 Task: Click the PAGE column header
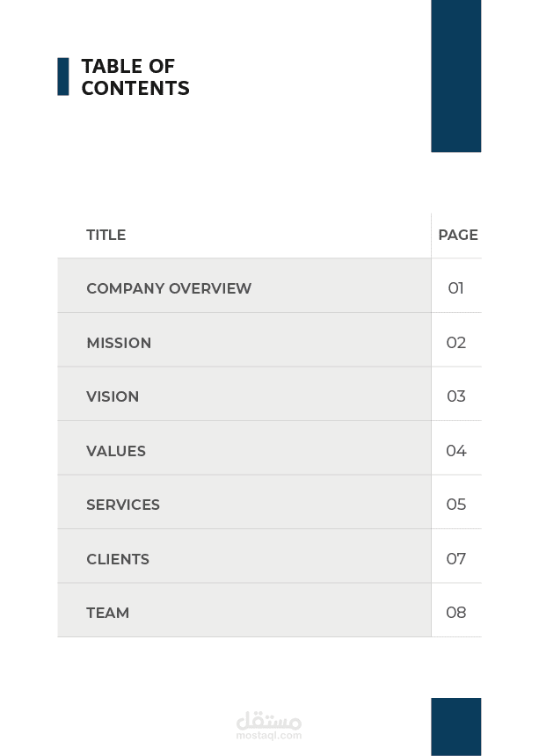tap(457, 235)
